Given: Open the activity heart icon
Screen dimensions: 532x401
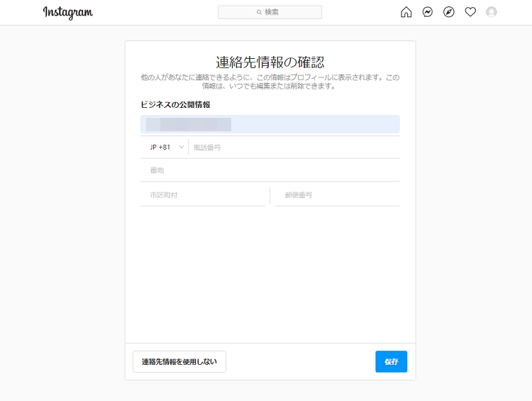Looking at the screenshot, I should pos(470,12).
